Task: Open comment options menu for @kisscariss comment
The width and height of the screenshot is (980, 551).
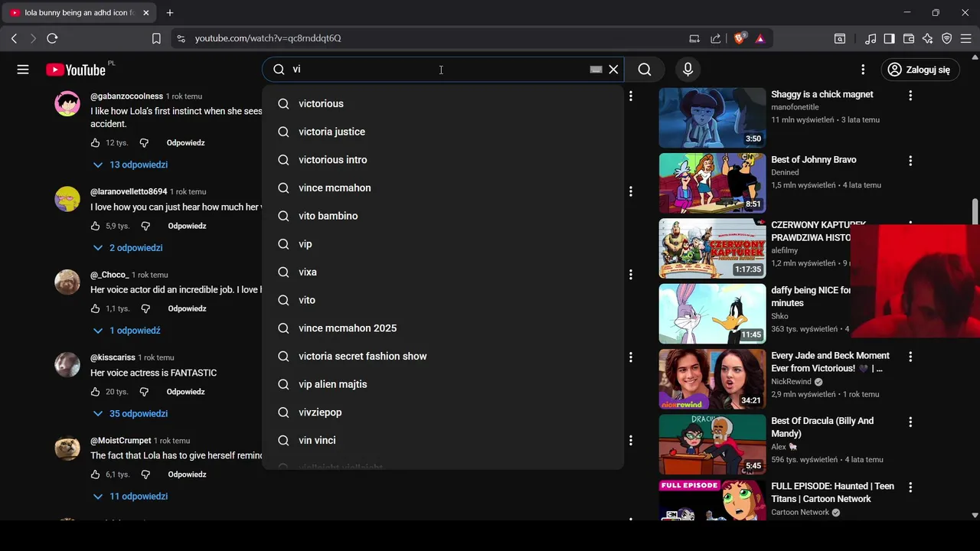Action: tap(631, 357)
